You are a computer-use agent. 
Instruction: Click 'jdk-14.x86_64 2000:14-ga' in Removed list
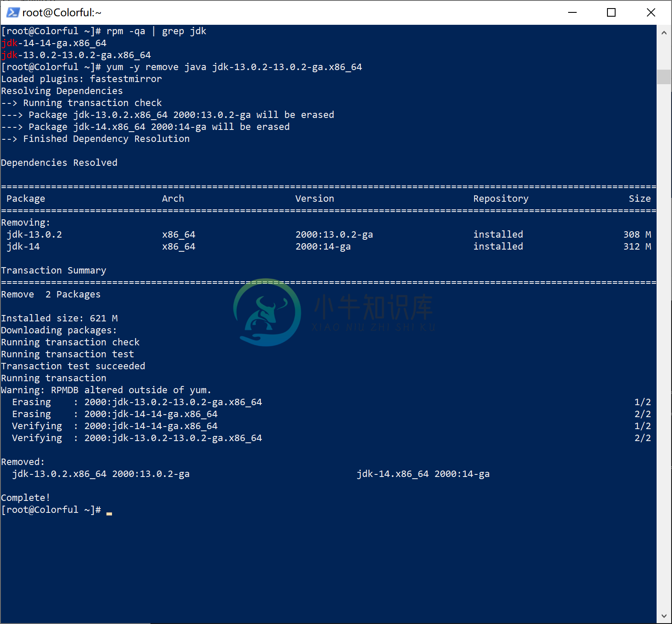[x=423, y=474]
